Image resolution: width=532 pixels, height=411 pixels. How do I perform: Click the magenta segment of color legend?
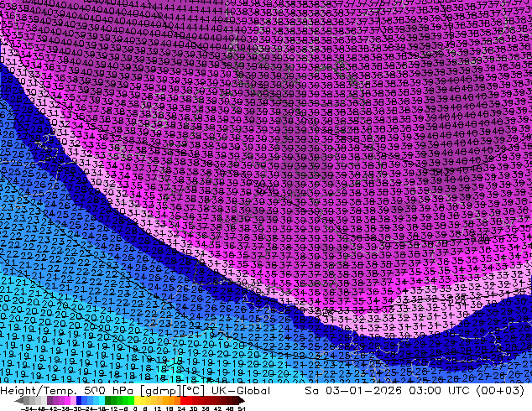tap(67, 400)
